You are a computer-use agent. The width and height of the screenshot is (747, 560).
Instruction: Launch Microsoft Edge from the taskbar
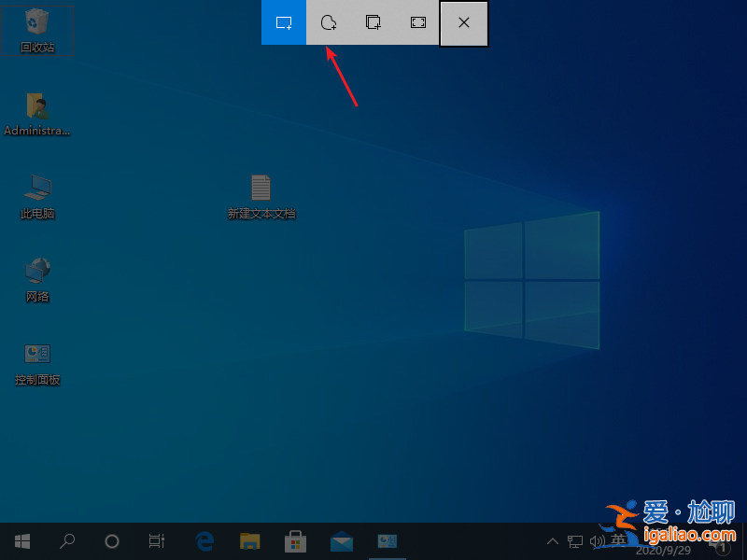(x=204, y=540)
